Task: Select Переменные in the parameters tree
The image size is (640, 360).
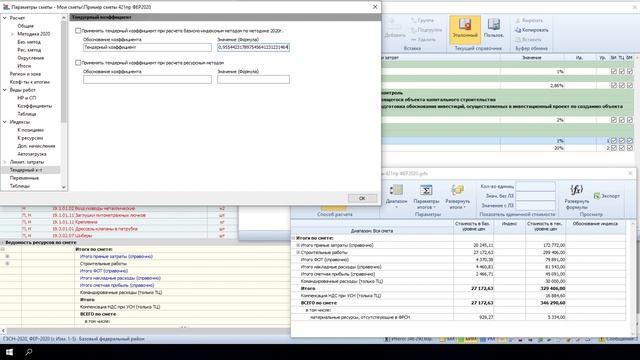Action: [24, 178]
